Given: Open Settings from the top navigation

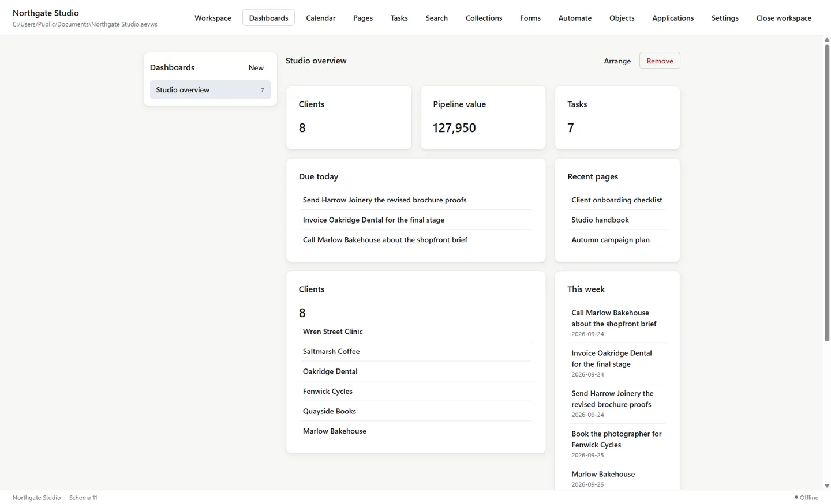Looking at the screenshot, I should (724, 18).
